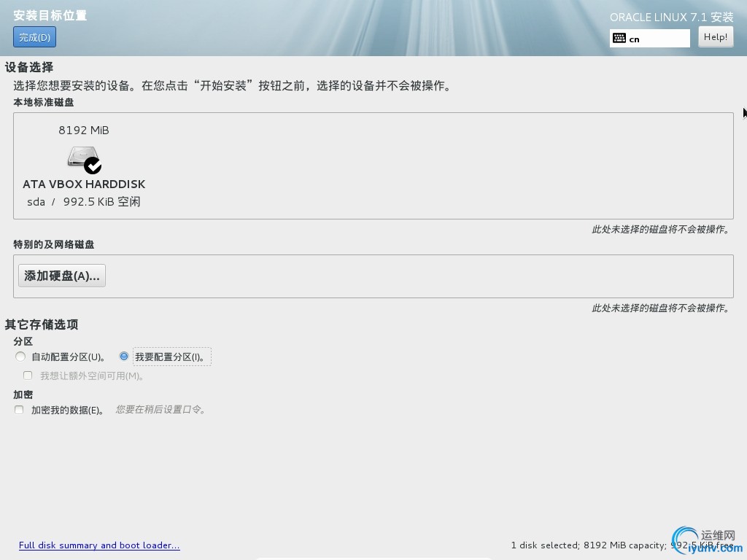747x560 pixels.
Task: Click the 本地标准磁盘 label
Action: (x=43, y=102)
